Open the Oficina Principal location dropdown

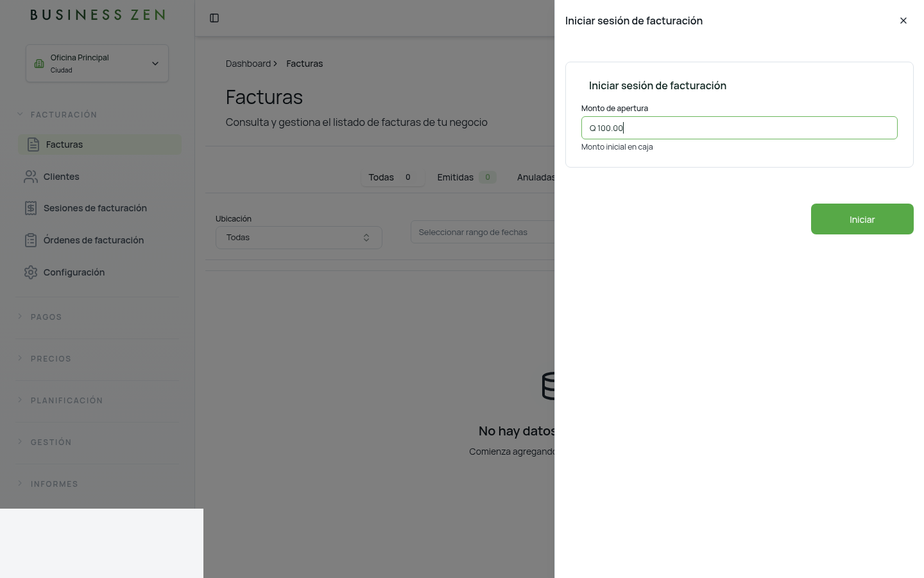[x=97, y=64]
